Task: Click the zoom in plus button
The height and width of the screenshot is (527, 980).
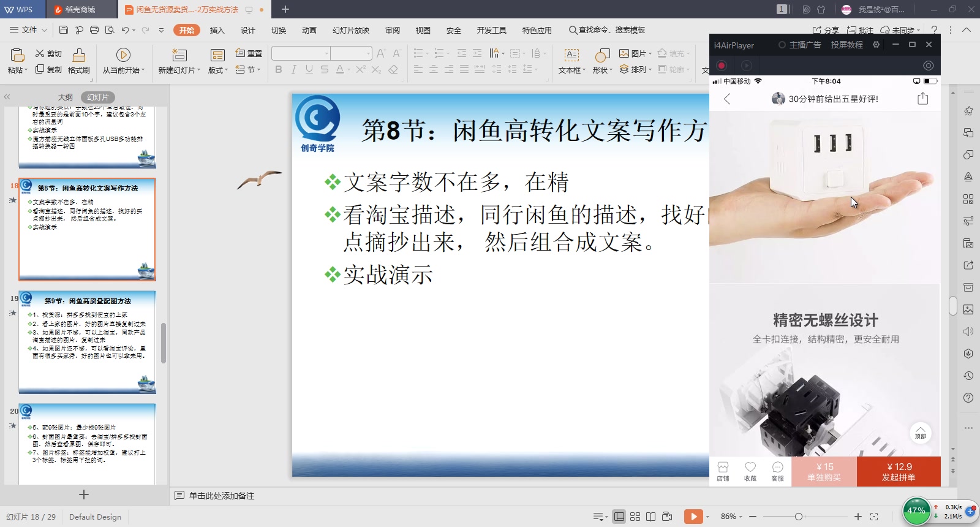Action: click(858, 517)
